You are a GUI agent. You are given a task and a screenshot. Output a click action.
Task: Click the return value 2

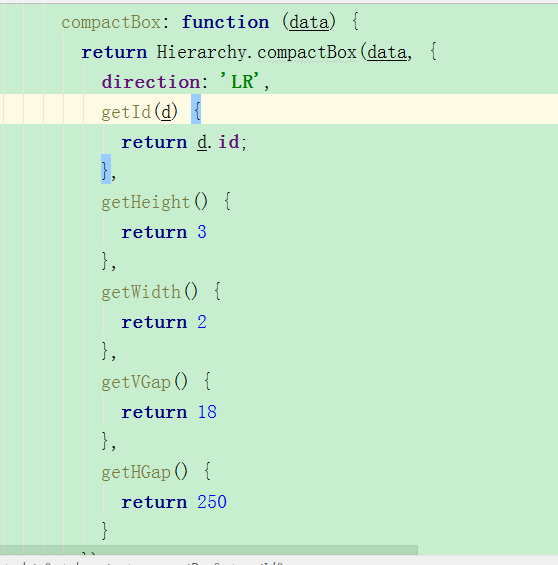[x=202, y=322]
